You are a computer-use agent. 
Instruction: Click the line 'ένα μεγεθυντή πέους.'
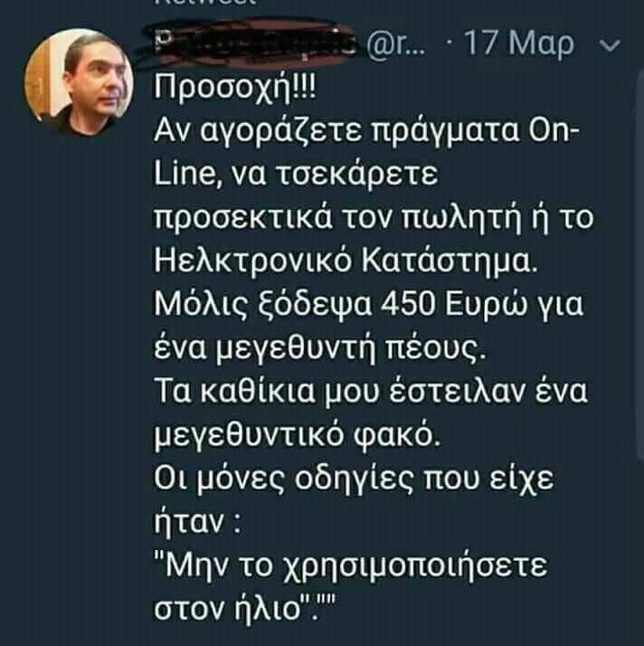coord(319,349)
